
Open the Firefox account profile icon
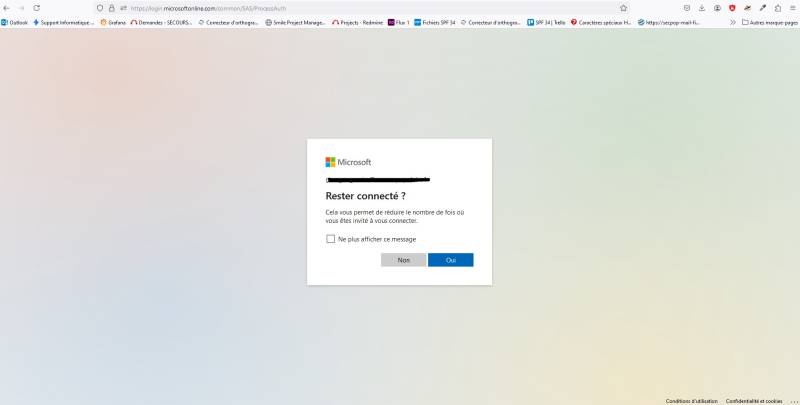coord(717,8)
